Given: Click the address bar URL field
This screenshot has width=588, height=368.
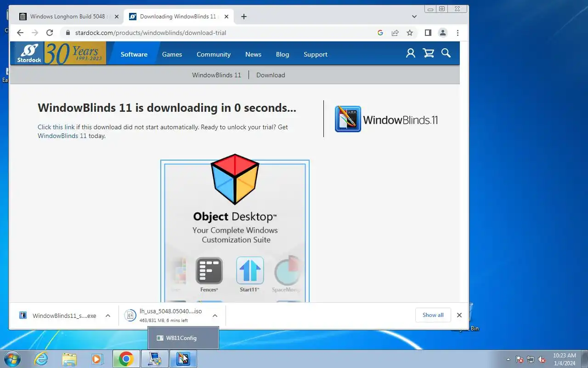Looking at the screenshot, I should pyautogui.click(x=220, y=33).
